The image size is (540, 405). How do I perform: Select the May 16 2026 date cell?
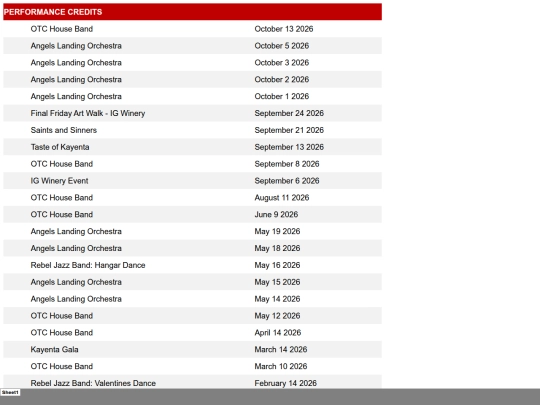[x=277, y=265]
